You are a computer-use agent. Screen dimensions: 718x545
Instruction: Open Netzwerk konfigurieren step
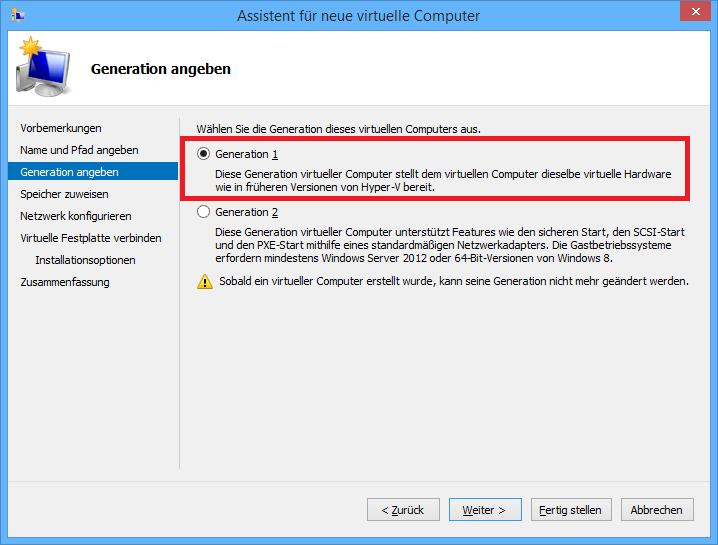75,216
